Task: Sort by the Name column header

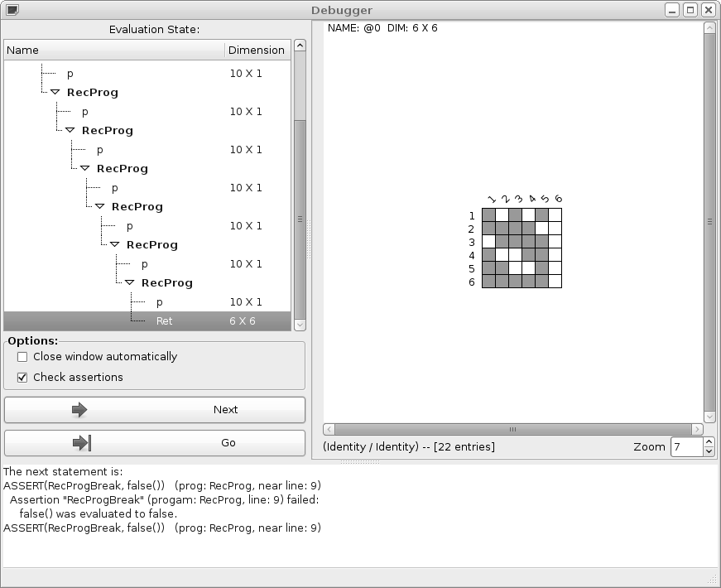Action: [x=114, y=51]
